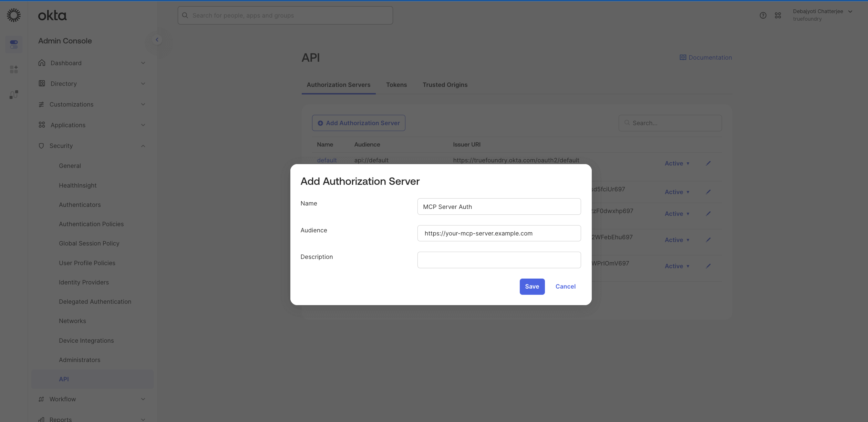Collapse sidebar with the chevron arrow button

pyautogui.click(x=157, y=40)
